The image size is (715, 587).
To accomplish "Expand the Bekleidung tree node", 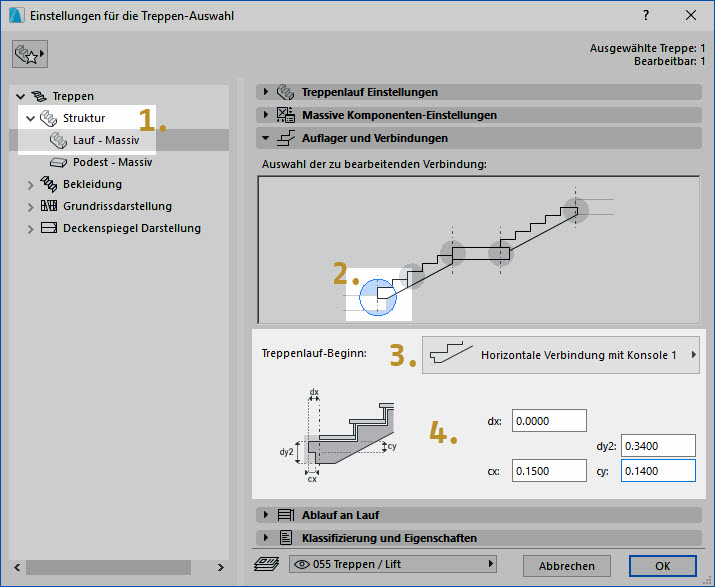I will [30, 185].
